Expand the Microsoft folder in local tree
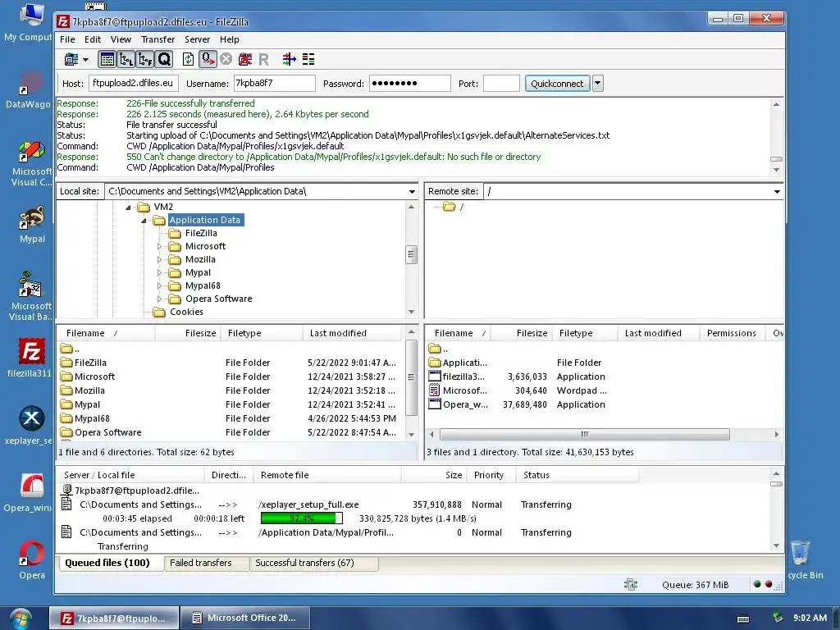Screen dimensions: 840x630 [159, 246]
